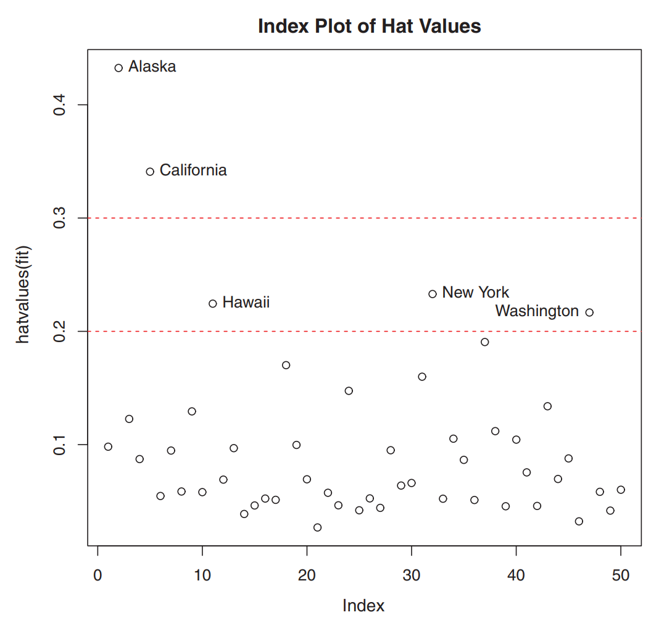
Task: Click the California data point circle
Action: (150, 172)
